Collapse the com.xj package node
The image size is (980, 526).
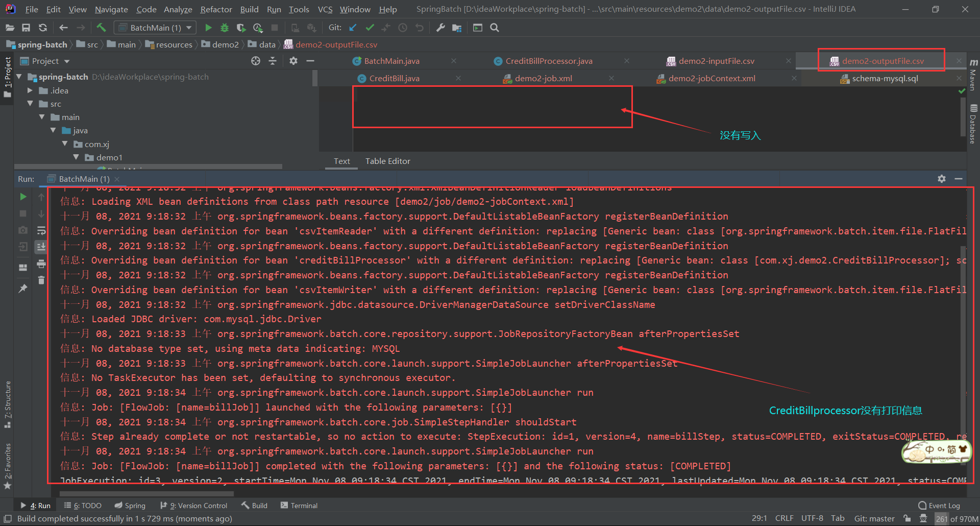pos(65,144)
